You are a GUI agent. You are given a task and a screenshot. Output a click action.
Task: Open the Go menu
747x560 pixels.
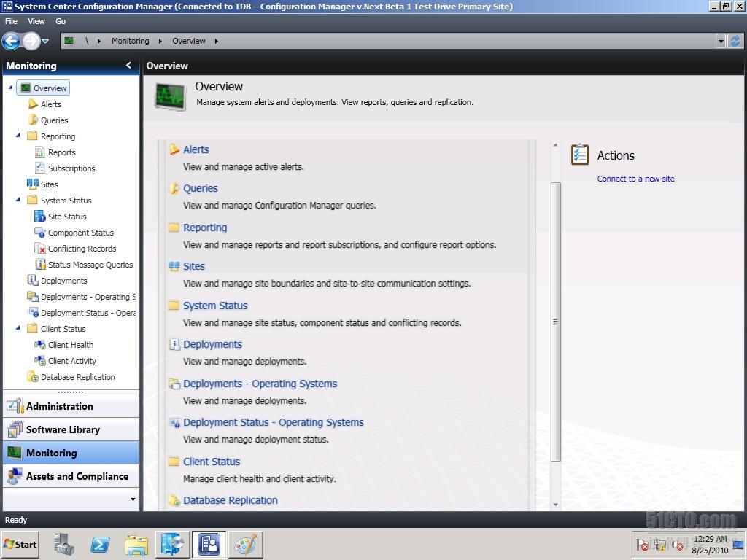coord(61,21)
